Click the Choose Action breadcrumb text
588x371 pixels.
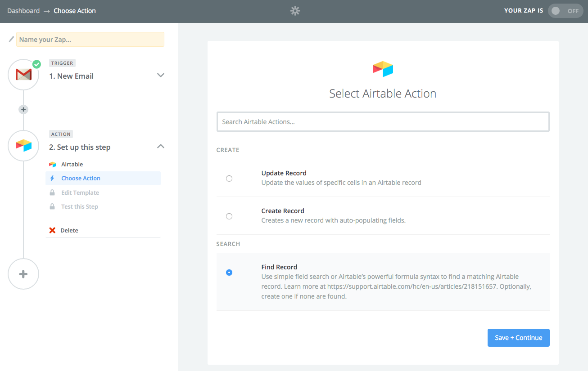point(75,11)
